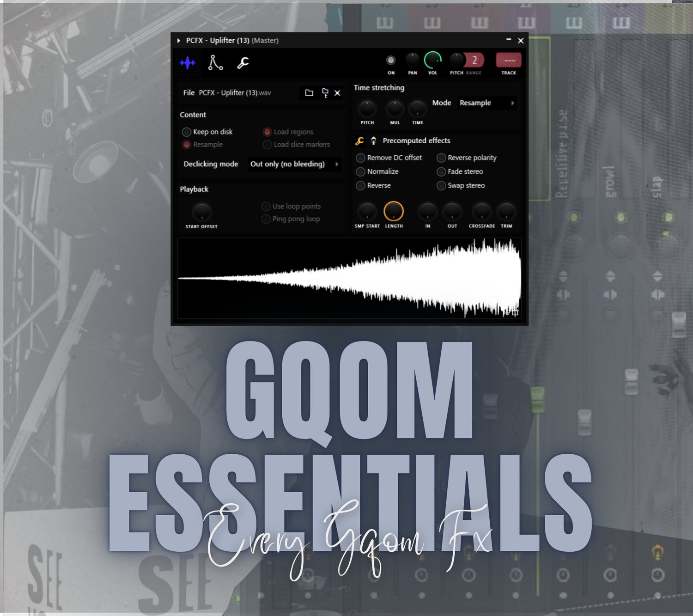693x616 pixels.
Task: Click the PAN knob
Action: pos(413,60)
